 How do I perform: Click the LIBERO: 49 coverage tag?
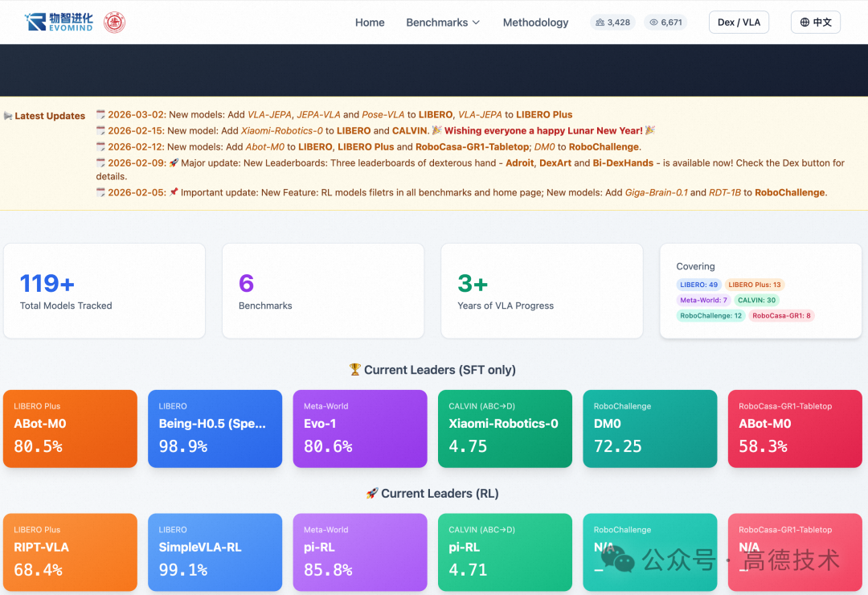click(x=698, y=285)
